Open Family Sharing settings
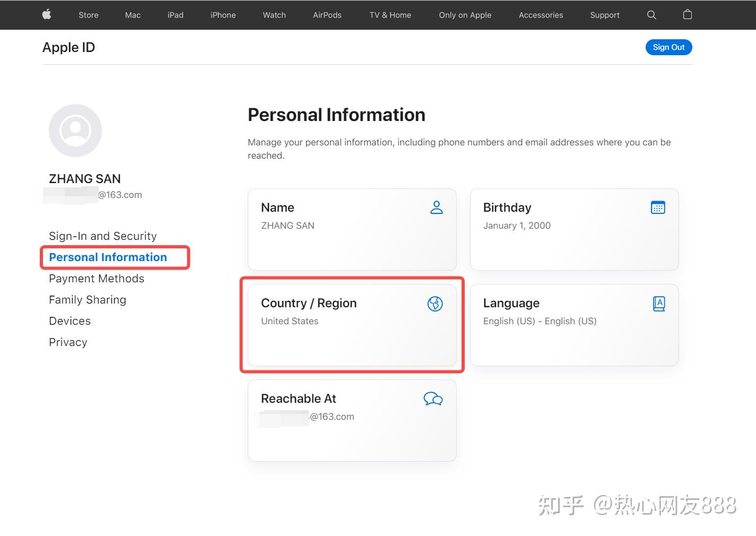 [x=87, y=299]
